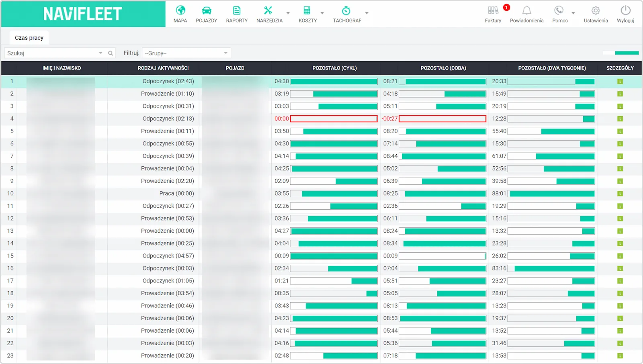Screen dimensions: 643x364
Task: Open details icon for row 1
Action: coord(620,81)
